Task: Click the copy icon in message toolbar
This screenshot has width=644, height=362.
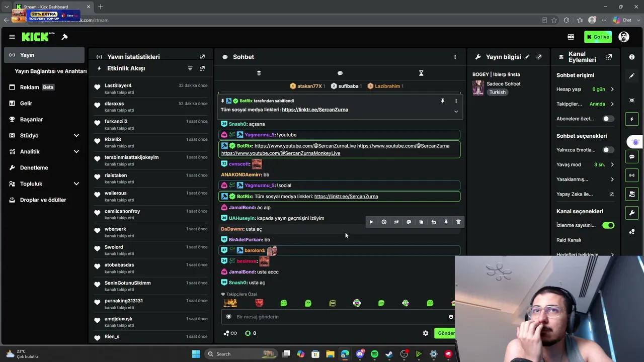Action: (421, 222)
